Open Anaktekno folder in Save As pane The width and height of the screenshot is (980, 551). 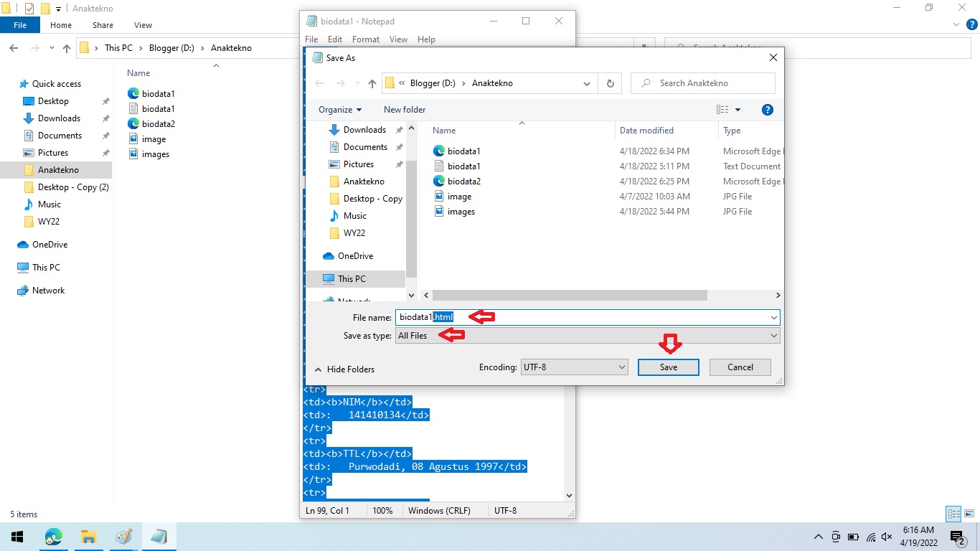point(356,182)
